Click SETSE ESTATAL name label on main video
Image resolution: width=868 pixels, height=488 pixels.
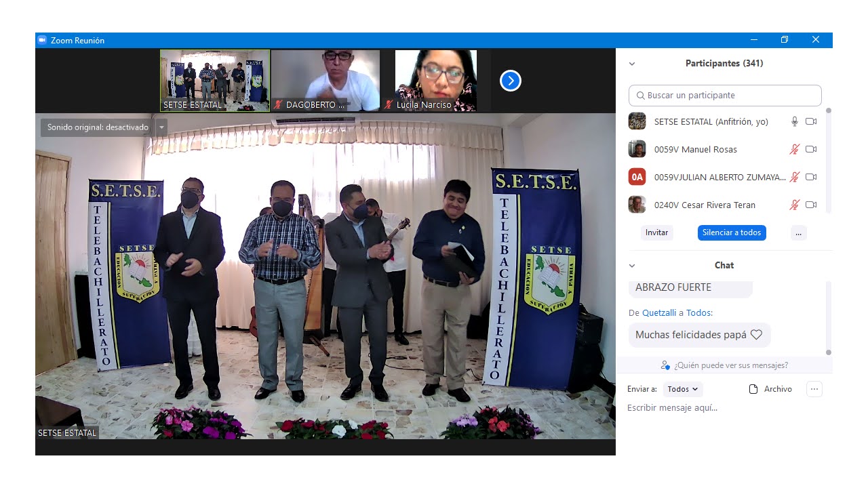[x=66, y=433]
